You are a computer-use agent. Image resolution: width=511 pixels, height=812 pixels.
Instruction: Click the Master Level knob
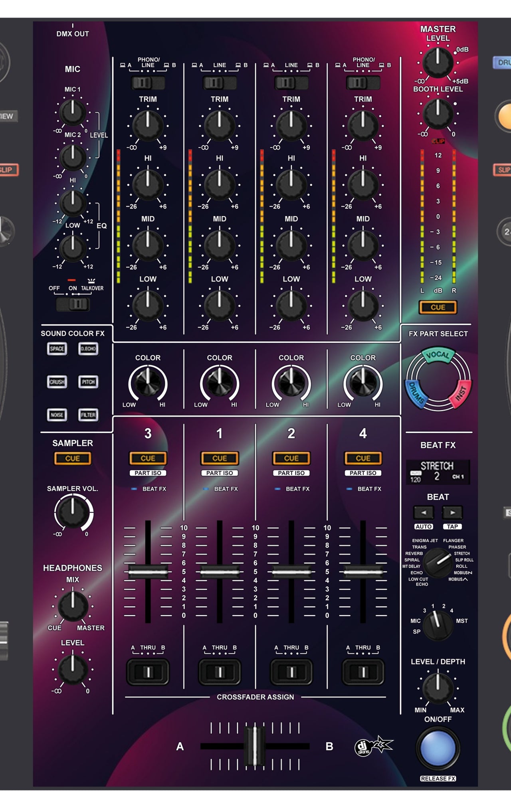[438, 62]
